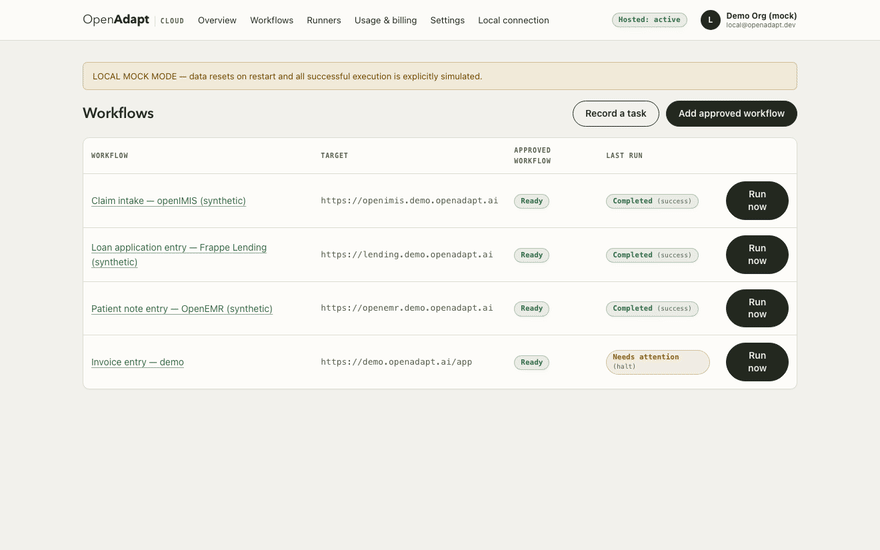Run the Loan application entry workflow now

coord(757,254)
